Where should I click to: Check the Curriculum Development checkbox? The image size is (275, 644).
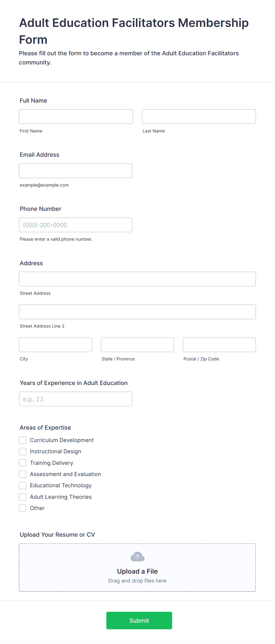pyautogui.click(x=23, y=440)
